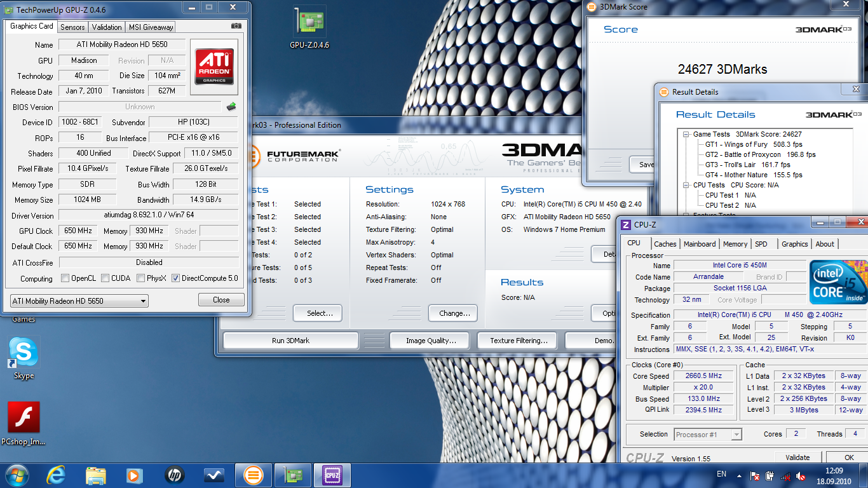Switch to GPU-Z Validation tab
Image resolution: width=868 pixels, height=488 pixels.
tap(107, 27)
